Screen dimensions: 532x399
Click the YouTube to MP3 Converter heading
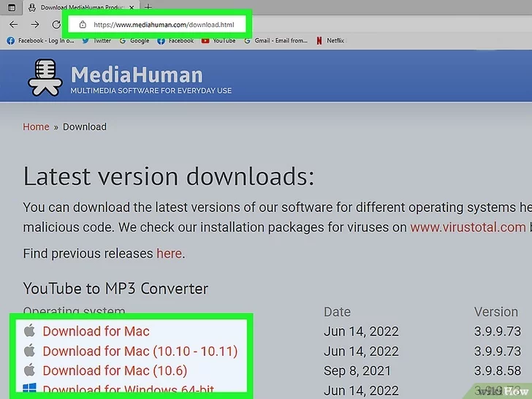(115, 289)
